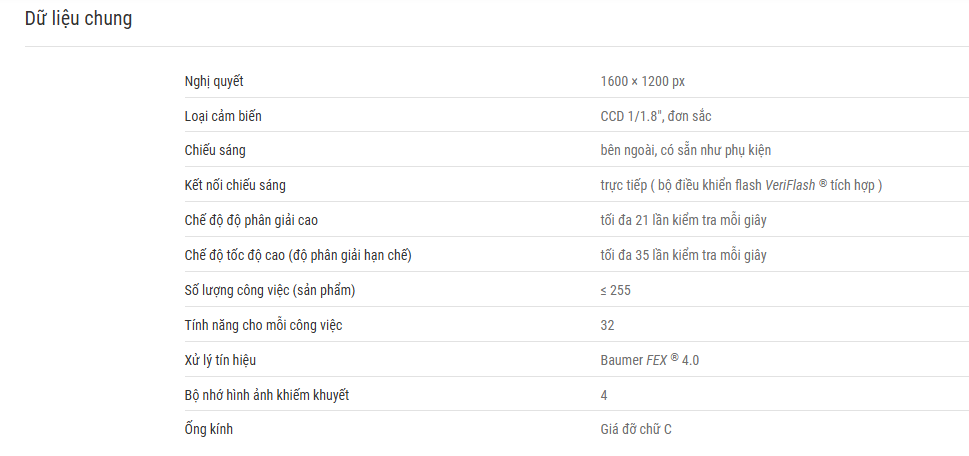Viewport: 969px width, 456px height.
Task: Click the 'Tính năng cho mỗi công việc' label
Action: [x=263, y=325]
